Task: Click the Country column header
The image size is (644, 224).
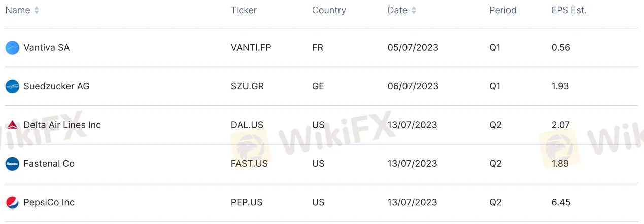Action: point(329,10)
